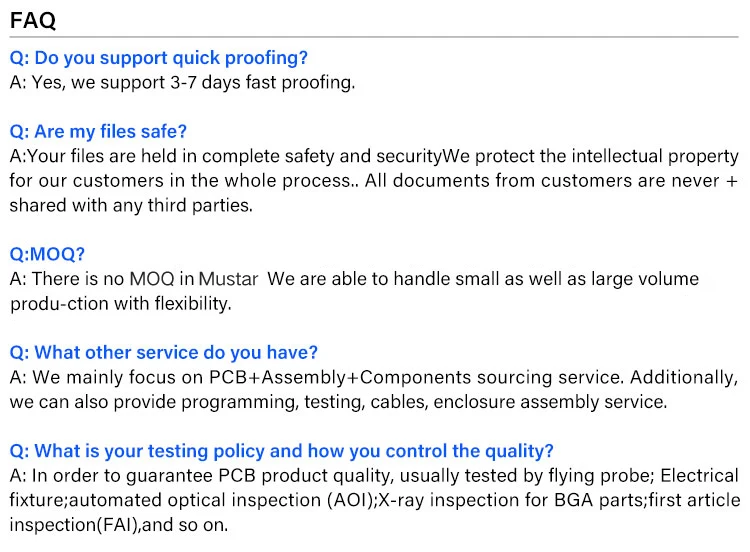750x552 pixels.
Task: Click the 'shared with any third parties' line
Action: (x=130, y=205)
